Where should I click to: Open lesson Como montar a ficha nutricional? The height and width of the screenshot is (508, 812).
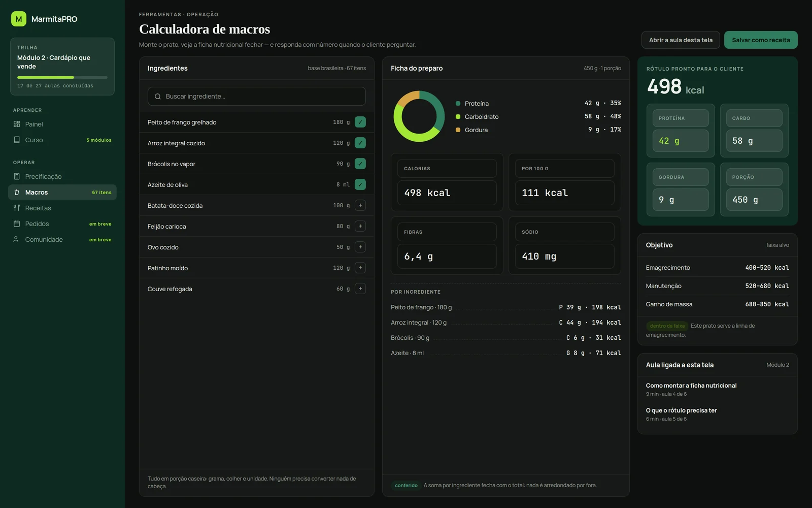(x=717, y=389)
